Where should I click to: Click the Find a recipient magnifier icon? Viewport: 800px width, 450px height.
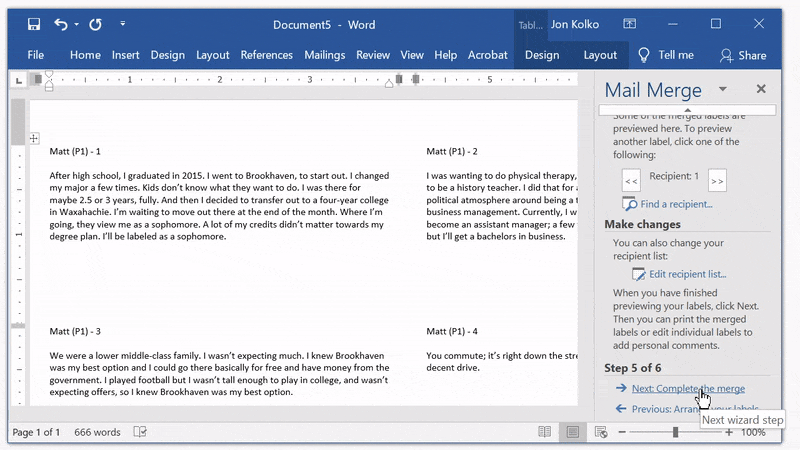[629, 204]
